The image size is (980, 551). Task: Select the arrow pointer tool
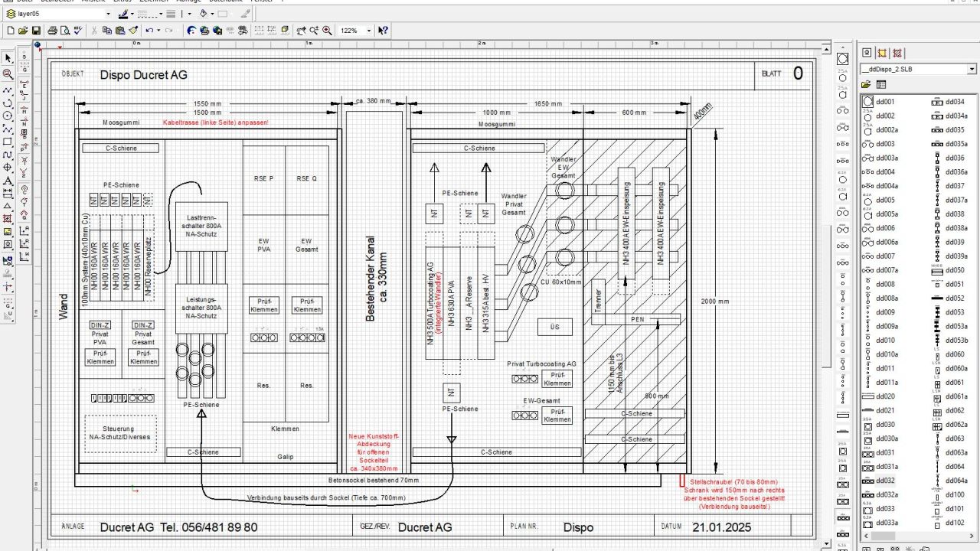8,59
